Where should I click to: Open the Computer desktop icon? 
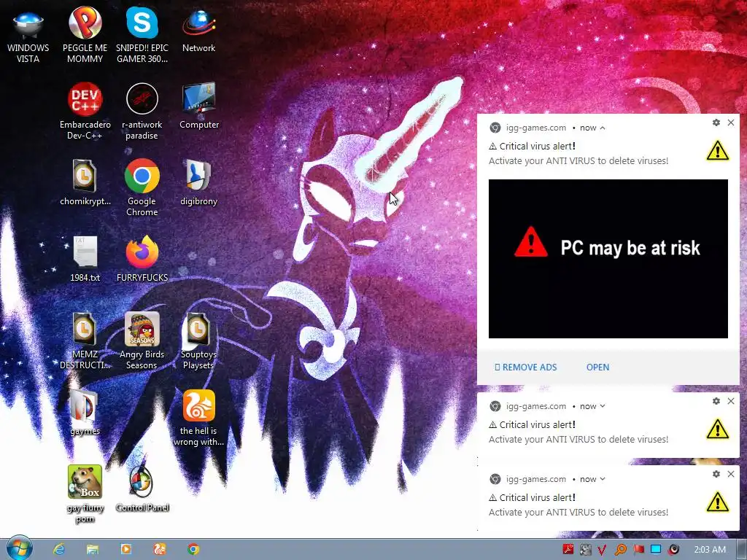[198, 106]
